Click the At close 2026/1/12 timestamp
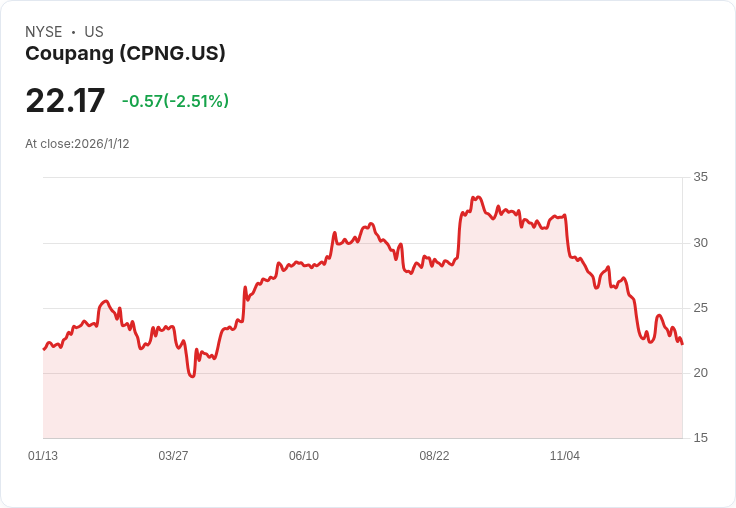Image resolution: width=736 pixels, height=508 pixels. pyautogui.click(x=77, y=144)
